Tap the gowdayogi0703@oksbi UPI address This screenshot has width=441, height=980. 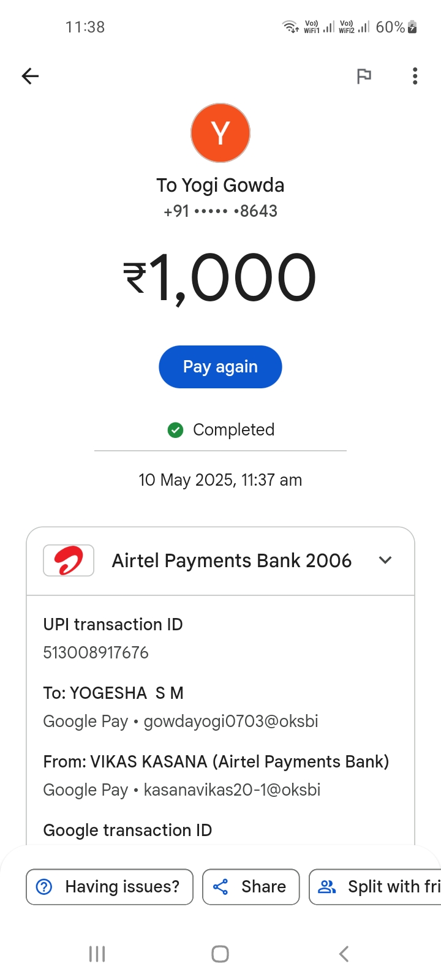tap(231, 722)
